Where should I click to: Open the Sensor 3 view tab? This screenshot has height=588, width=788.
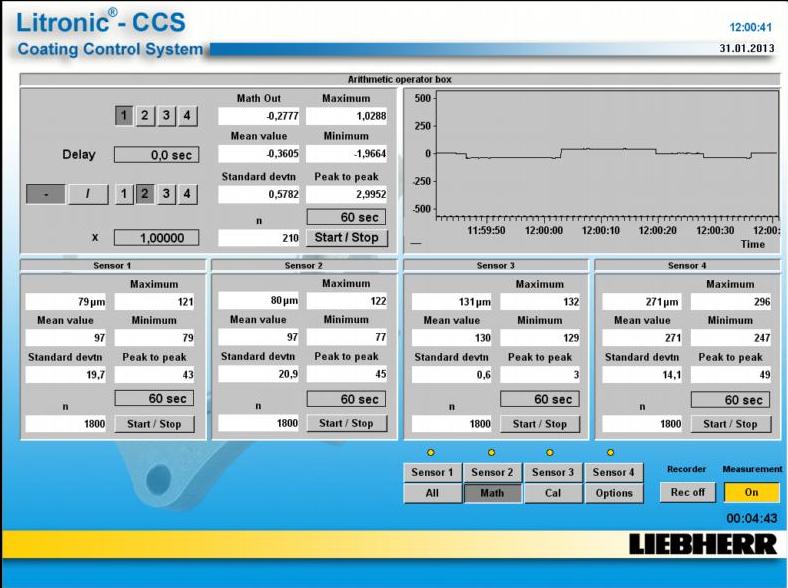(x=553, y=472)
